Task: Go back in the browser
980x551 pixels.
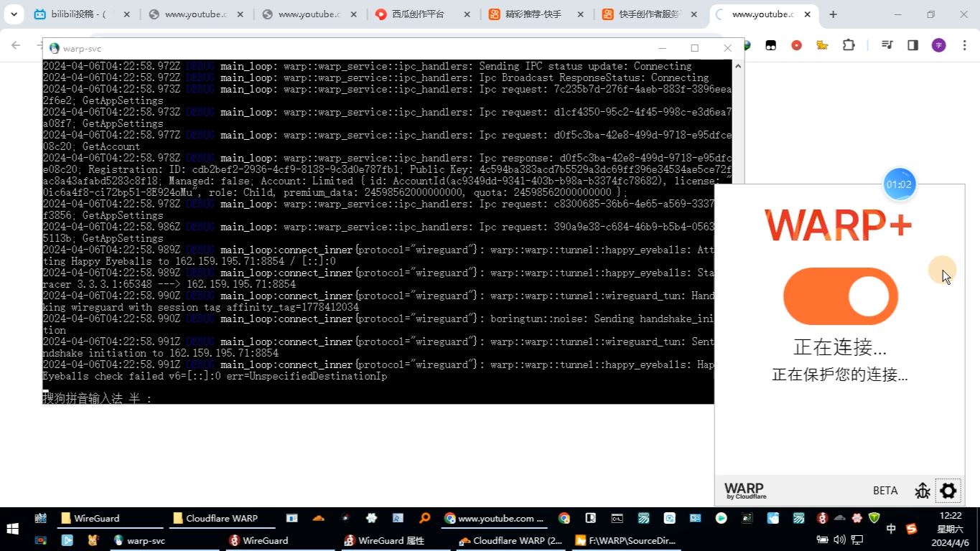Action: [16, 45]
